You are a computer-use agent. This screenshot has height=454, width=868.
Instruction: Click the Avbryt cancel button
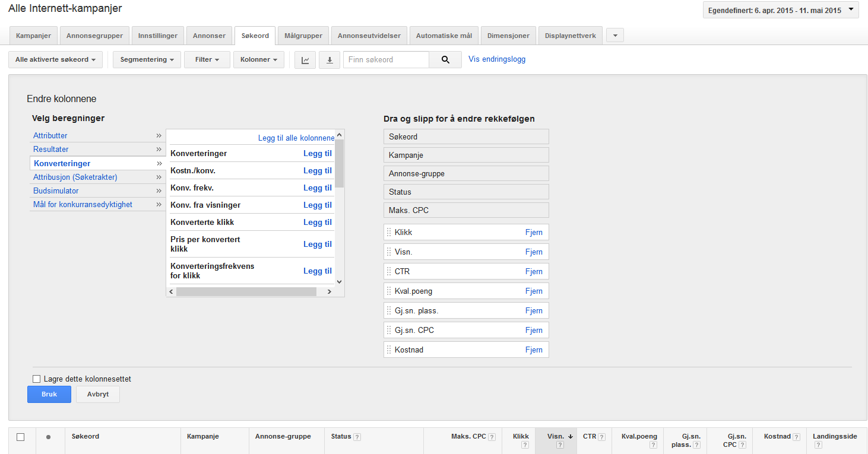[98, 394]
